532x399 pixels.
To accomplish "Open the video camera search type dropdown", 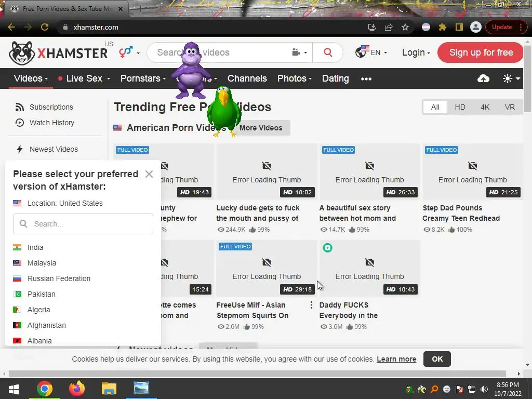I will point(299,52).
